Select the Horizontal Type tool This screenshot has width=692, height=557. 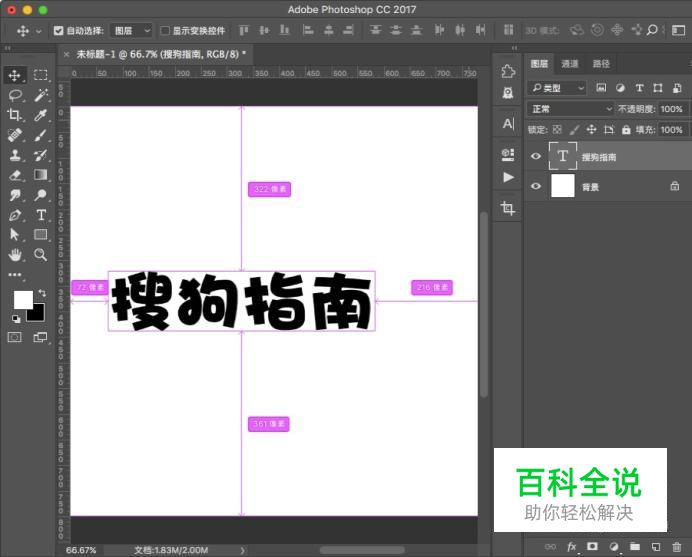[x=41, y=215]
